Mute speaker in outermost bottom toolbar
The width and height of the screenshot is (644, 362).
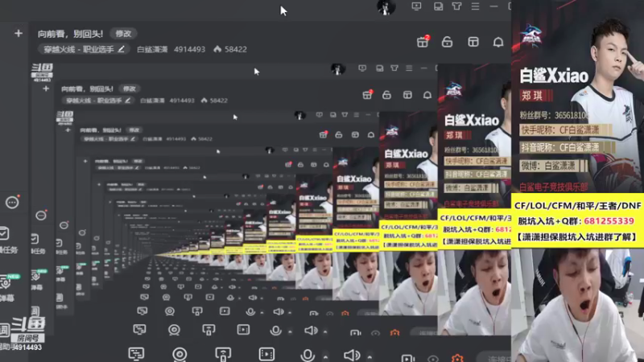pyautogui.click(x=352, y=355)
